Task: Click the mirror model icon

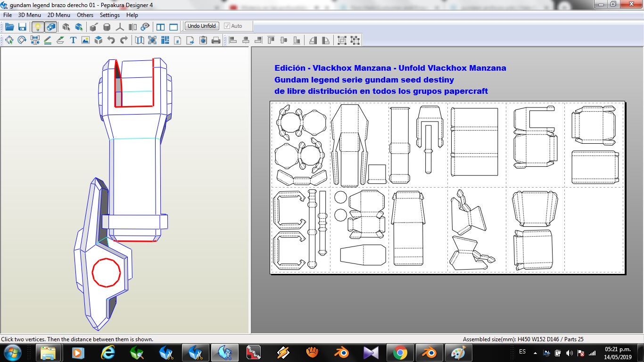Action: pyautogui.click(x=132, y=26)
